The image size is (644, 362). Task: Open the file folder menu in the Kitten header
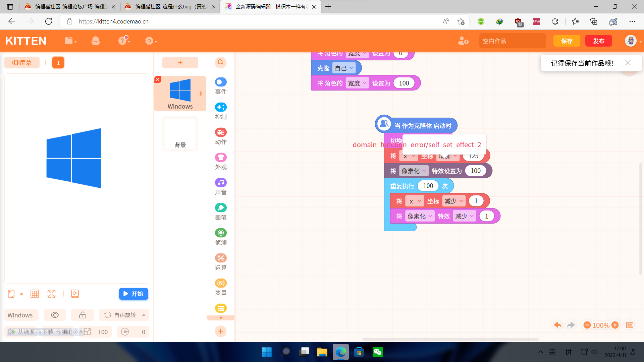[70, 41]
